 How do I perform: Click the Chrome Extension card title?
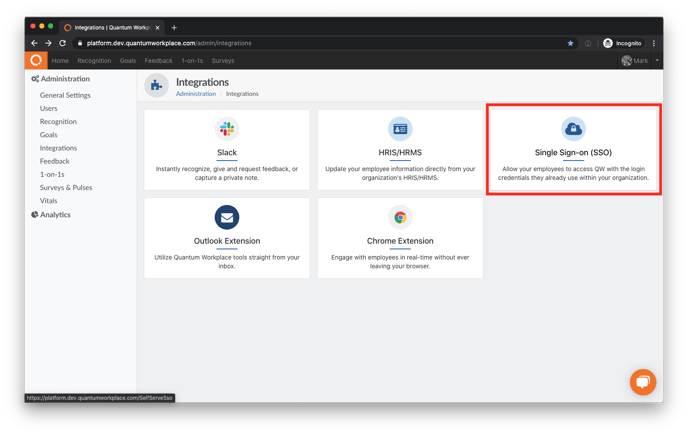(400, 241)
